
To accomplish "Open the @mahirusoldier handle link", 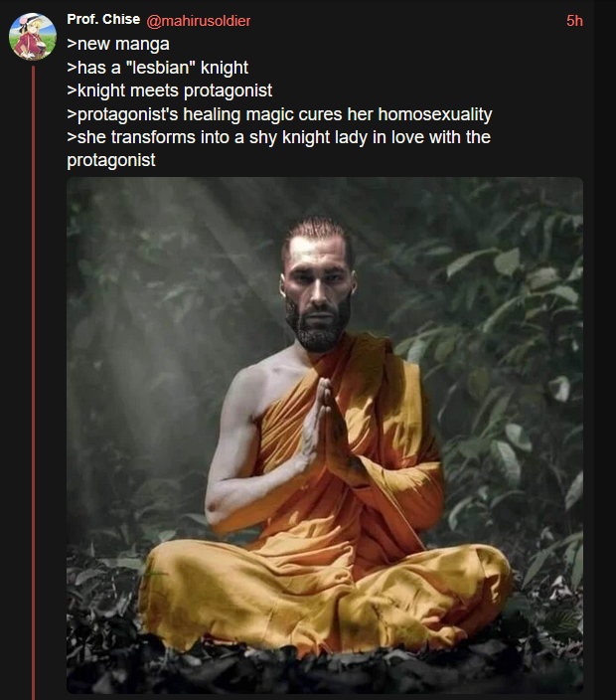I will pyautogui.click(x=199, y=21).
